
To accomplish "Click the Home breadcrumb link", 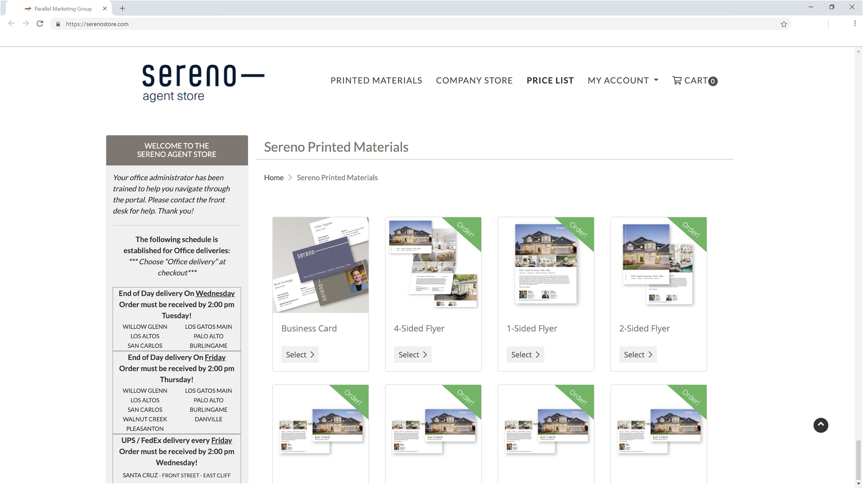I will [x=274, y=178].
